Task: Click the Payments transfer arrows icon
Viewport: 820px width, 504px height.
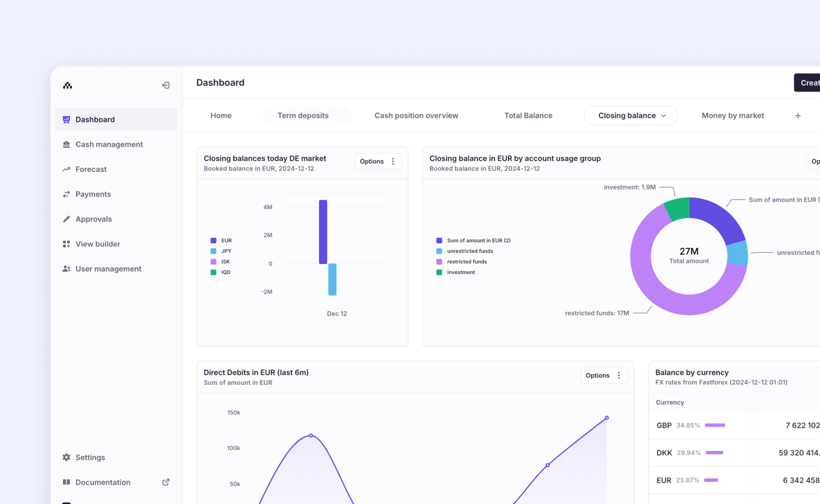Action: pyautogui.click(x=66, y=194)
